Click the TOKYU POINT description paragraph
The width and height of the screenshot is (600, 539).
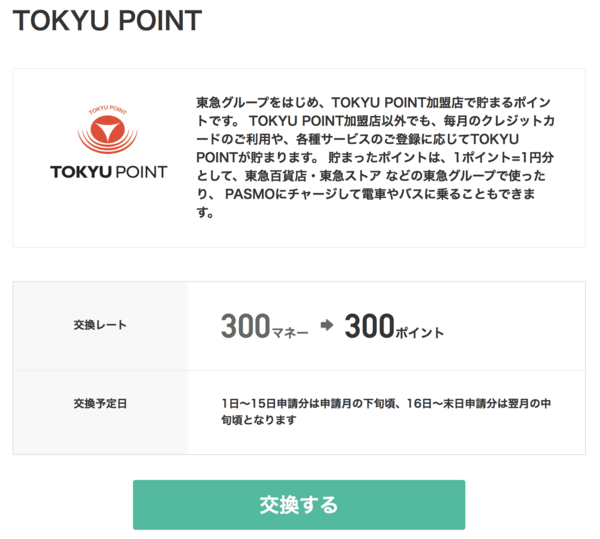pyautogui.click(x=375, y=157)
